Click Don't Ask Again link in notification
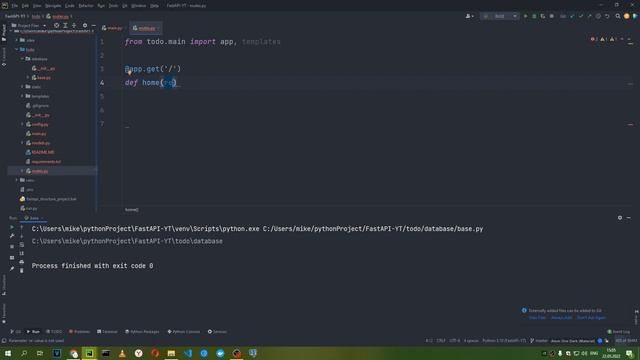Image resolution: width=640 pixels, height=360 pixels. click(x=591, y=318)
